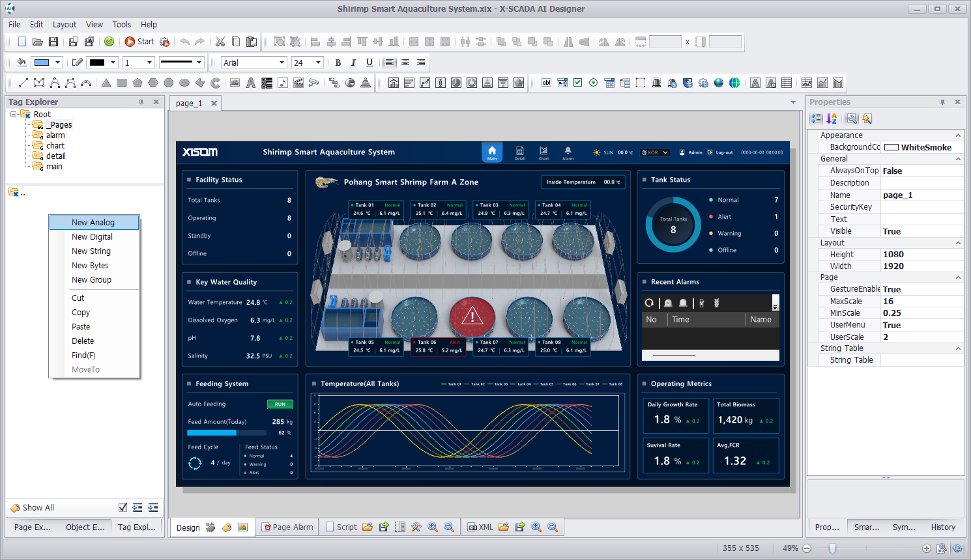Toggle categorized view in Properties panel

[x=816, y=119]
